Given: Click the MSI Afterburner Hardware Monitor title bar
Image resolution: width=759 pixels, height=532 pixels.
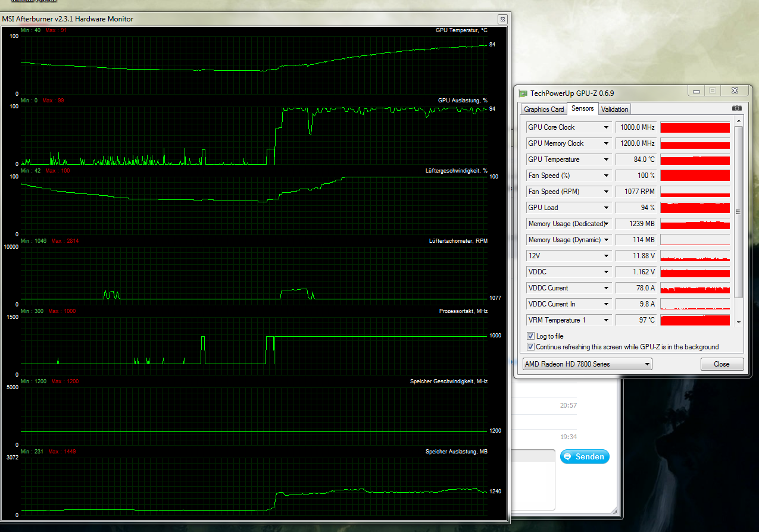Looking at the screenshot, I should click(x=255, y=19).
